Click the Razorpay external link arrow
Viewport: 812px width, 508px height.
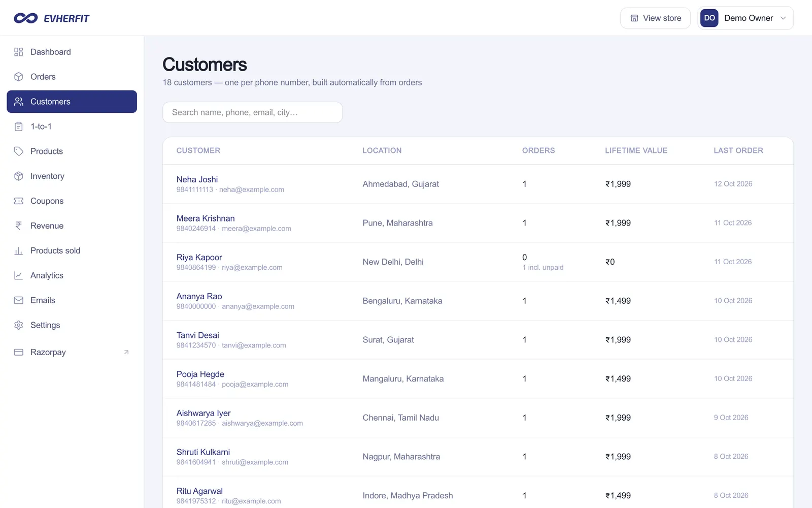click(126, 352)
